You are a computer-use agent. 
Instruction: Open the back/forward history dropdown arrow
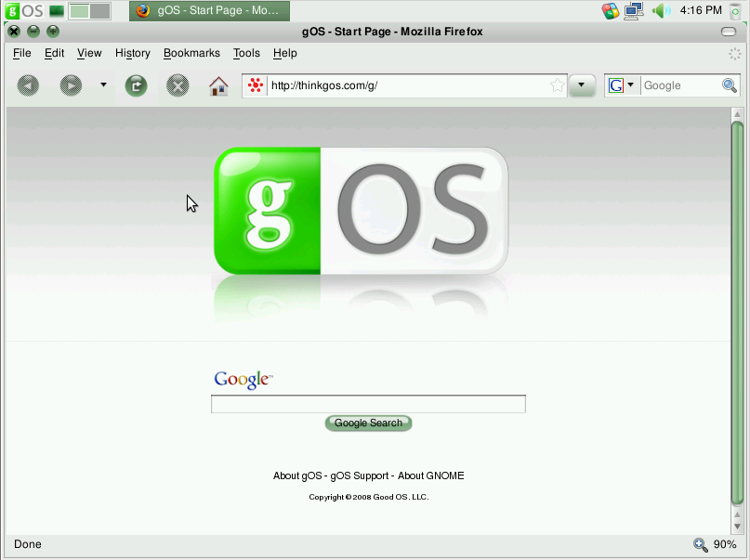(x=103, y=85)
